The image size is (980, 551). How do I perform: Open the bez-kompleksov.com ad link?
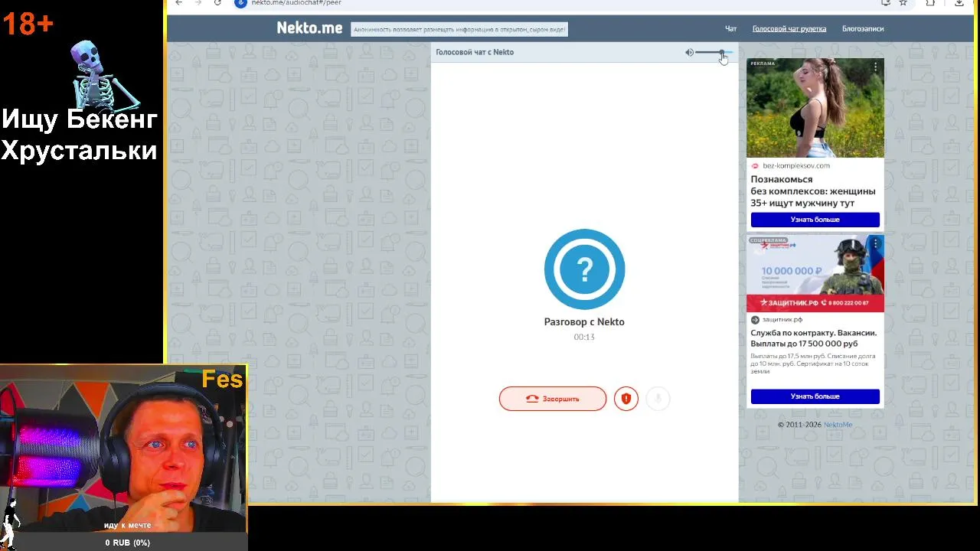tap(795, 165)
